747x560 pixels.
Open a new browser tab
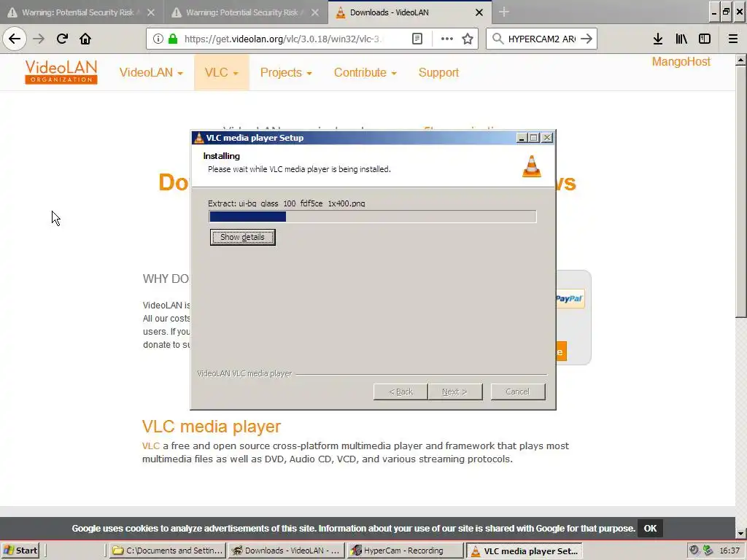click(x=504, y=12)
